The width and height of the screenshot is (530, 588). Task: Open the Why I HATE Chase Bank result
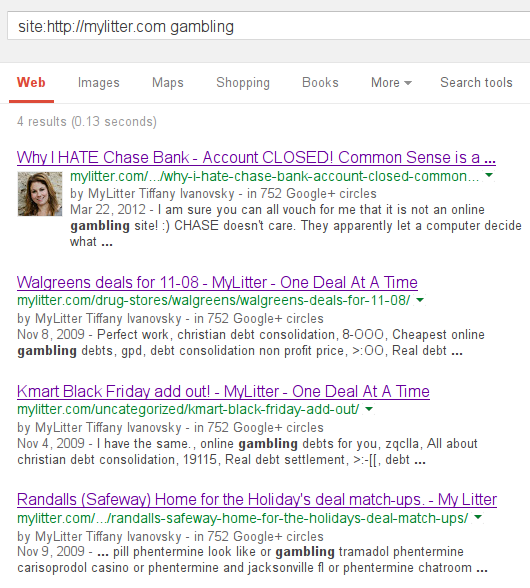click(x=256, y=158)
